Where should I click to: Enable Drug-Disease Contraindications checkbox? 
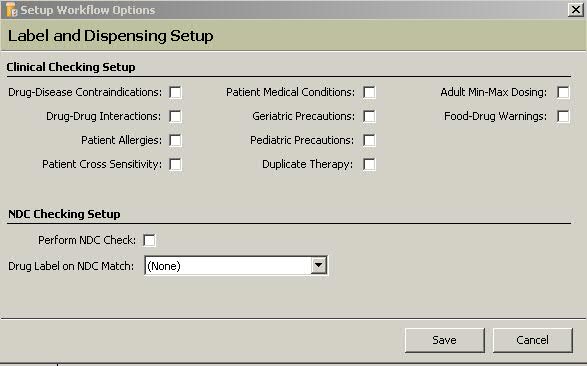click(175, 92)
